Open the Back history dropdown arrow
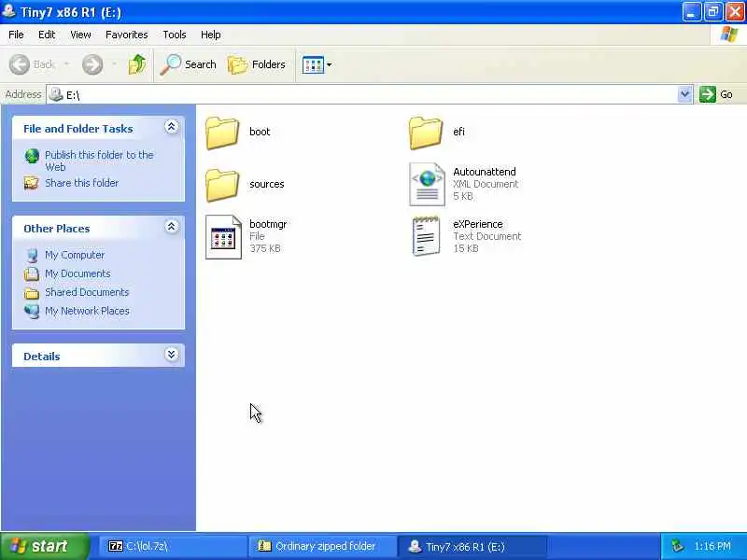 [x=66, y=63]
